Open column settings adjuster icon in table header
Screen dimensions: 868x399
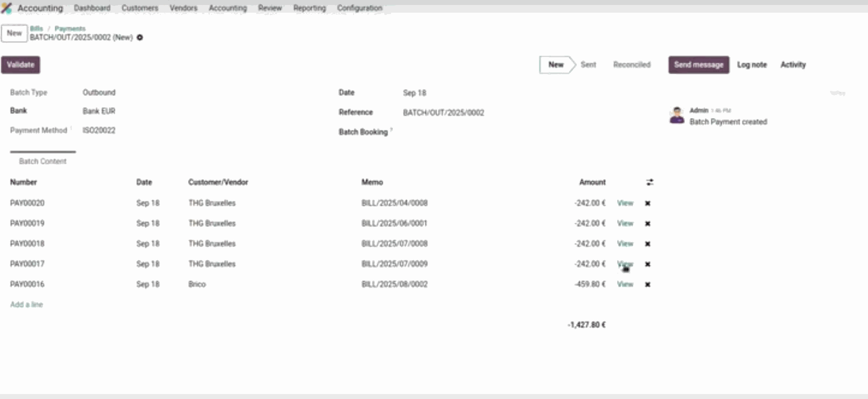650,182
